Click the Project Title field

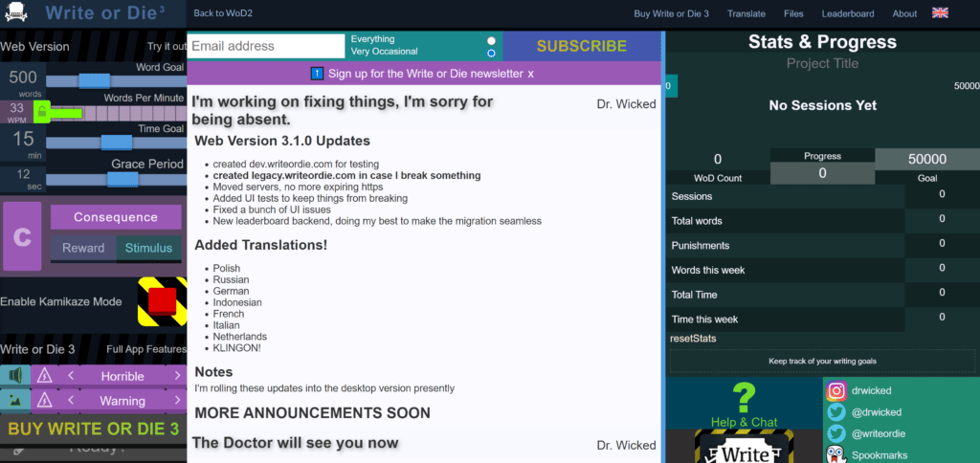[822, 64]
